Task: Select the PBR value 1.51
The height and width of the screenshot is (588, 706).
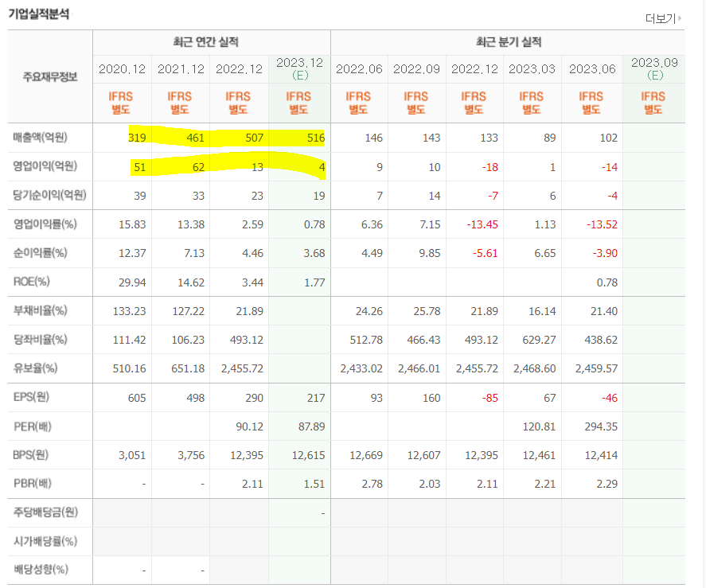Action: click(x=314, y=484)
